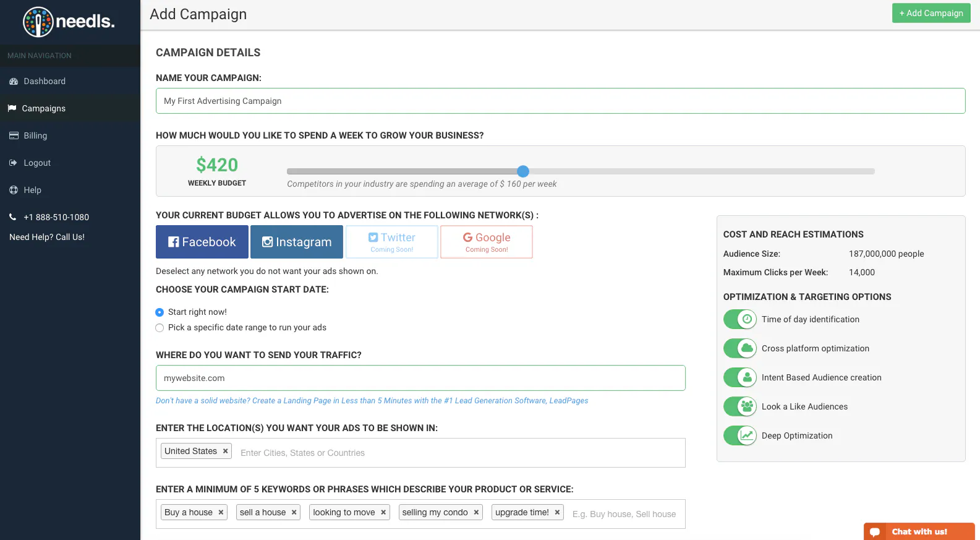Image resolution: width=980 pixels, height=540 pixels.
Task: Deselect the Facebook network button
Action: (x=202, y=242)
